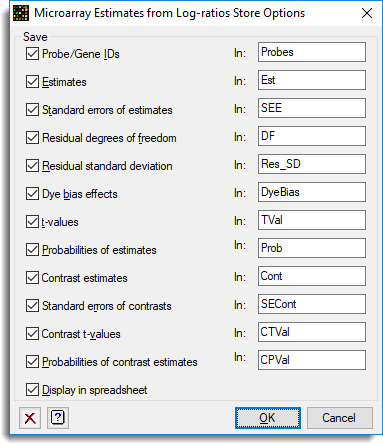
Task: Open help with question mark icon
Action: point(58,418)
